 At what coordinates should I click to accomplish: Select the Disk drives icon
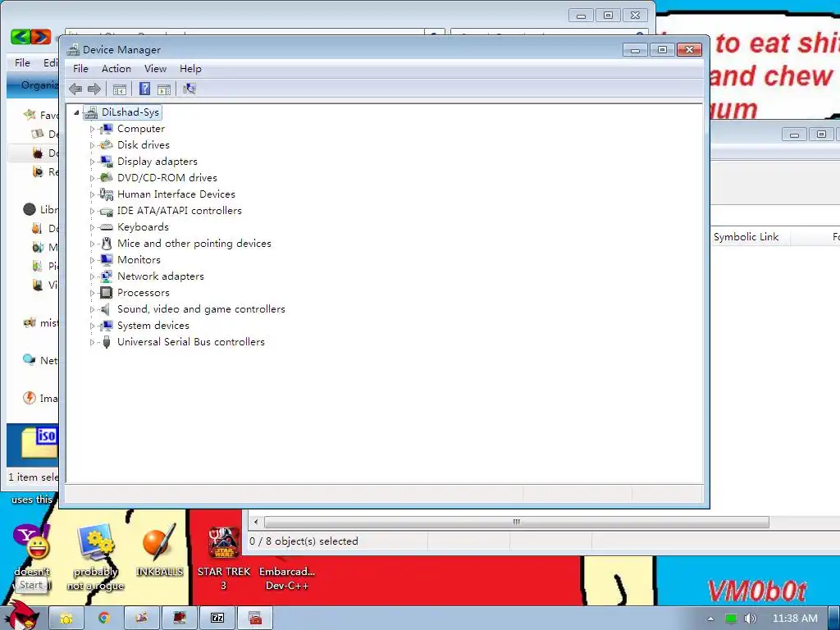point(107,144)
